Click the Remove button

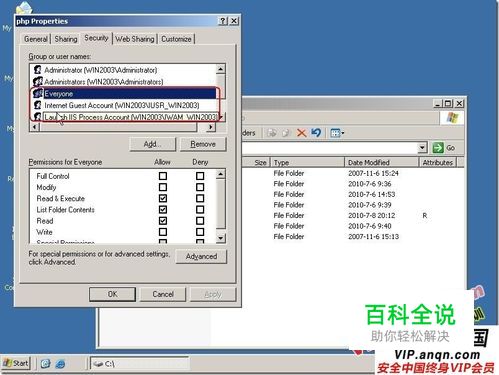[x=203, y=144]
